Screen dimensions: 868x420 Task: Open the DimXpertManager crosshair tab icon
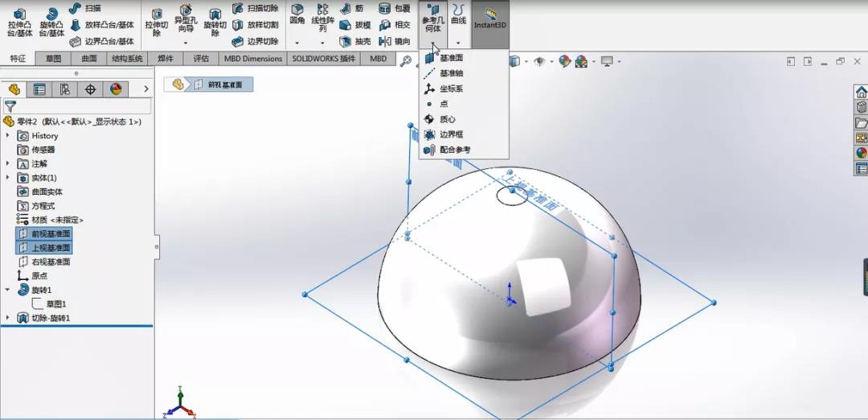(x=90, y=89)
